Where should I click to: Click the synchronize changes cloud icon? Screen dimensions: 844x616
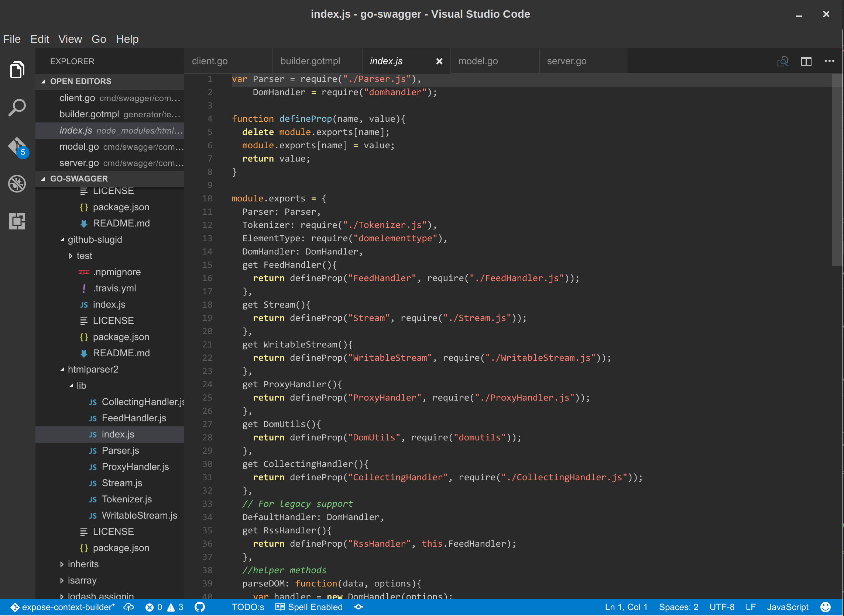point(129,607)
